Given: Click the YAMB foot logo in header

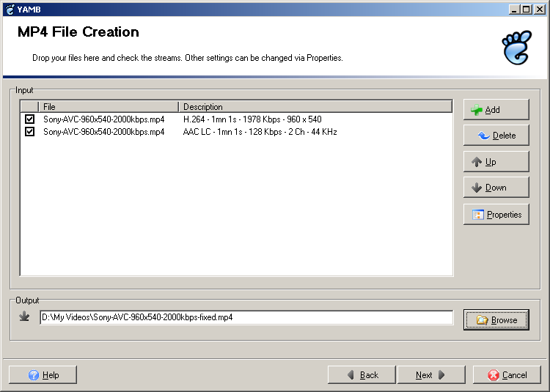Looking at the screenshot, I should (x=516, y=48).
